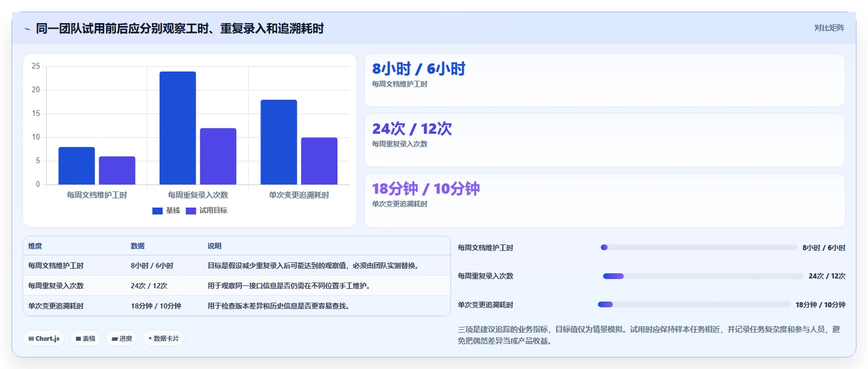
Task: Click the baseline bar for 单次变更追溯耗时
Action: (x=279, y=142)
